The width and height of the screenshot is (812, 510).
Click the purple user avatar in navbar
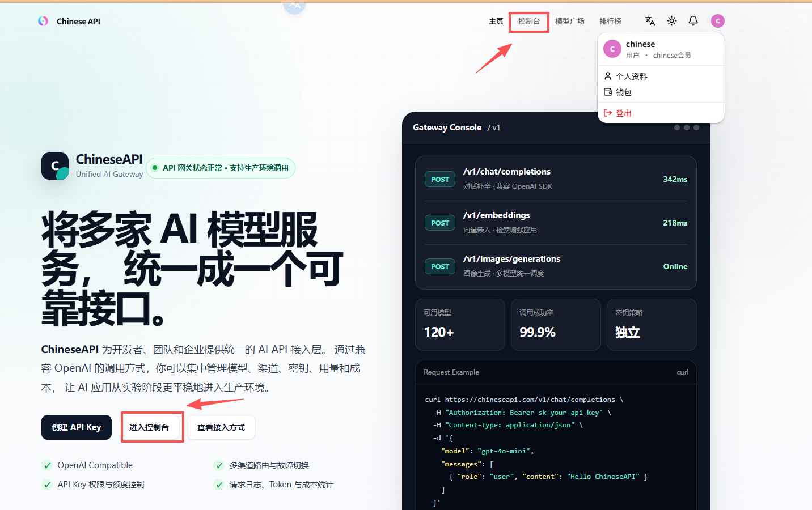[x=718, y=21]
